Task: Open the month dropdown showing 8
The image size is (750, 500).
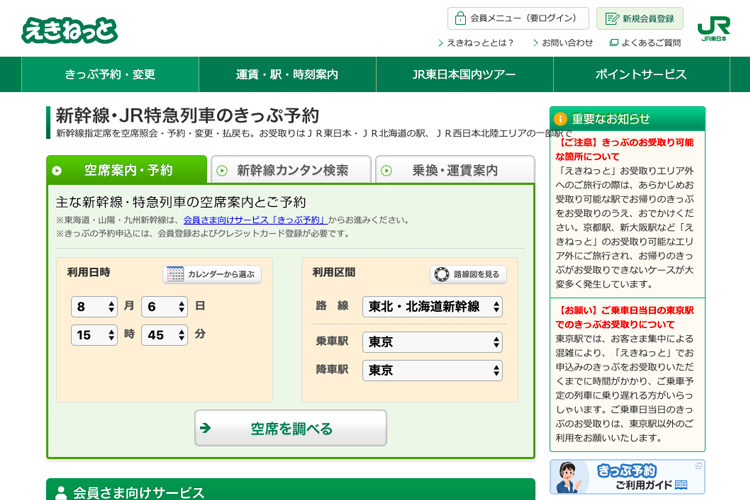Action: point(94,306)
